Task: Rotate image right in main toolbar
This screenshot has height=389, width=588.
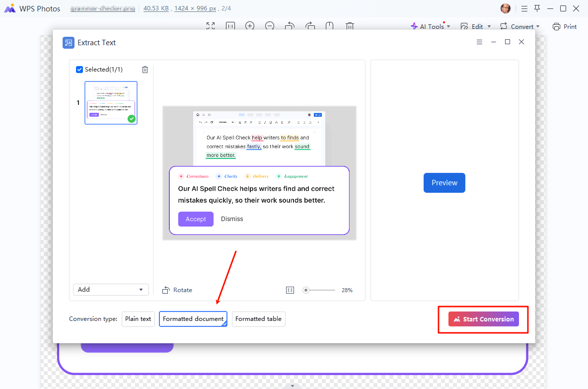Action: [310, 26]
